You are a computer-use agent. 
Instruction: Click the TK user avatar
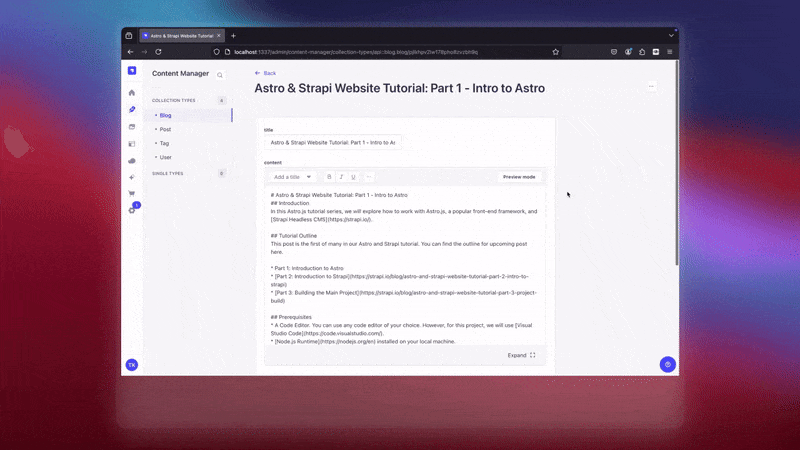[x=132, y=365]
